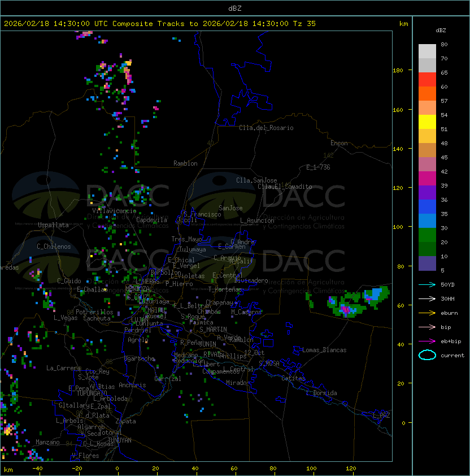This screenshot has width=470, height=476.
Task: Click the 'Lomas_Blancas' map label
Action: coord(324,350)
